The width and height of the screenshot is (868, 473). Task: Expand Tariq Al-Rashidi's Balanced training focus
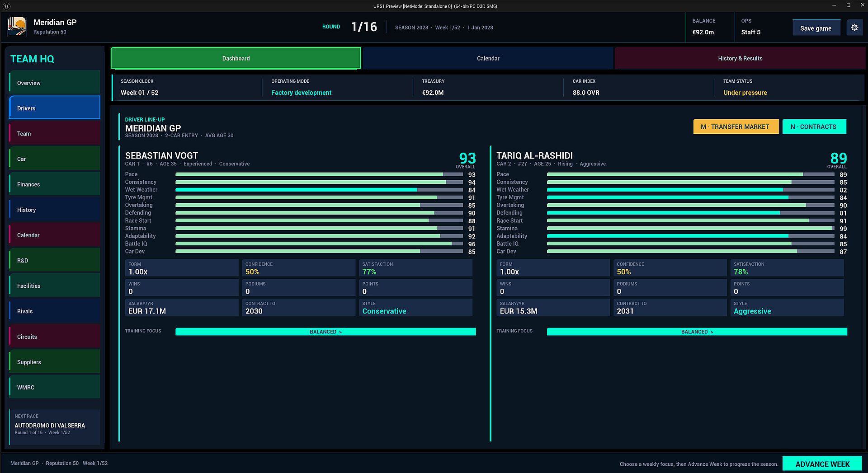point(697,332)
